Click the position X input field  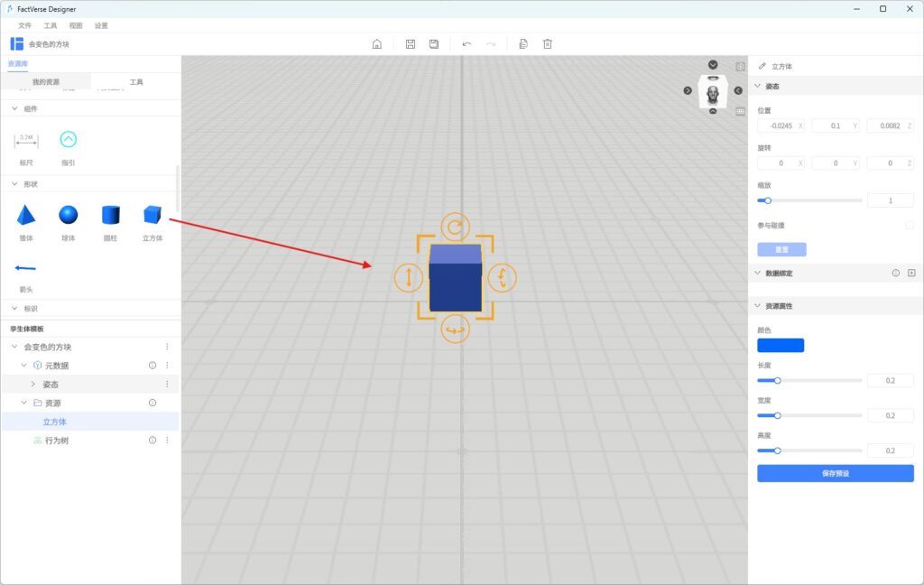776,125
